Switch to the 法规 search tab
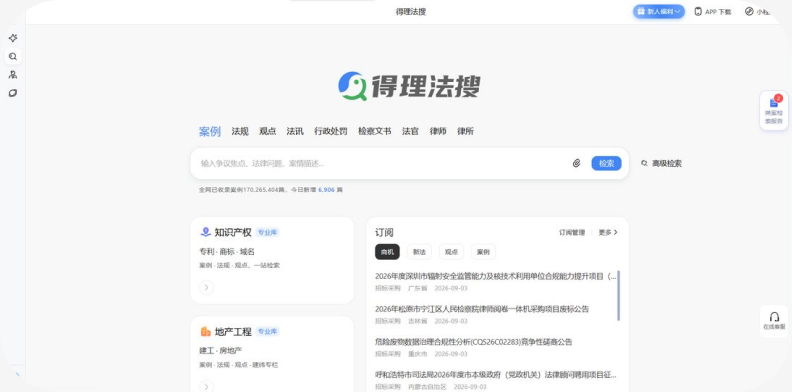The height and width of the screenshot is (392, 792). pyautogui.click(x=240, y=131)
